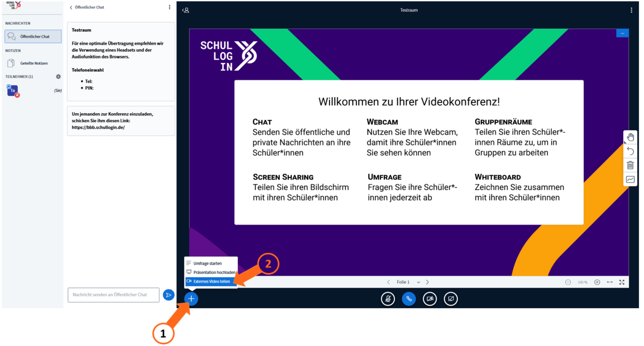Open the Folie 1 slide dropdown
Screen dimensions: 644x346
[x=408, y=282]
